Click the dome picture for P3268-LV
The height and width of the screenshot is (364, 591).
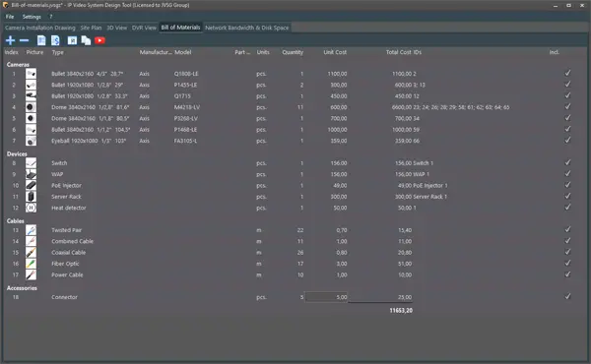pyautogui.click(x=31, y=119)
